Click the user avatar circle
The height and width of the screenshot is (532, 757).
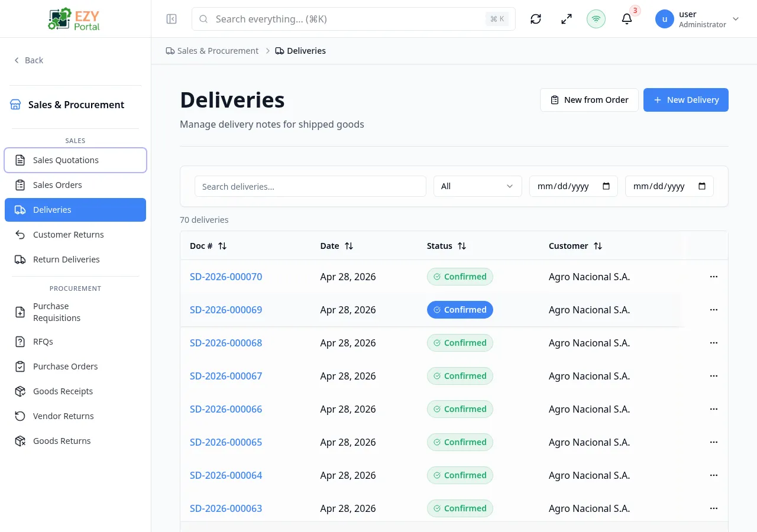tap(665, 19)
